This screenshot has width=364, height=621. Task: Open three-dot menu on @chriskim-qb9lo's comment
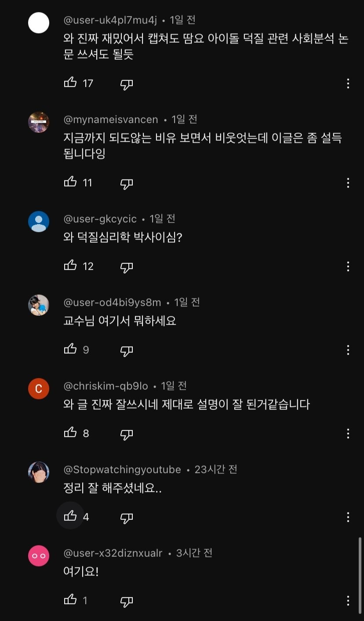click(348, 434)
